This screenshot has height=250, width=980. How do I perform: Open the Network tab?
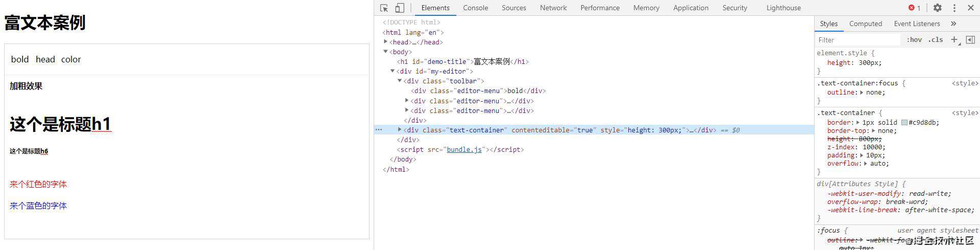(553, 8)
